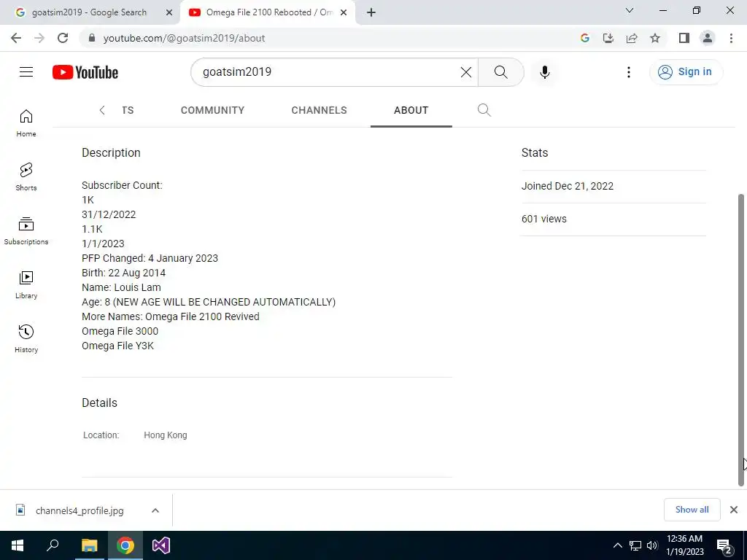Screen dimensions: 747x560
Task: Reload the page
Action: pyautogui.click(x=63, y=38)
